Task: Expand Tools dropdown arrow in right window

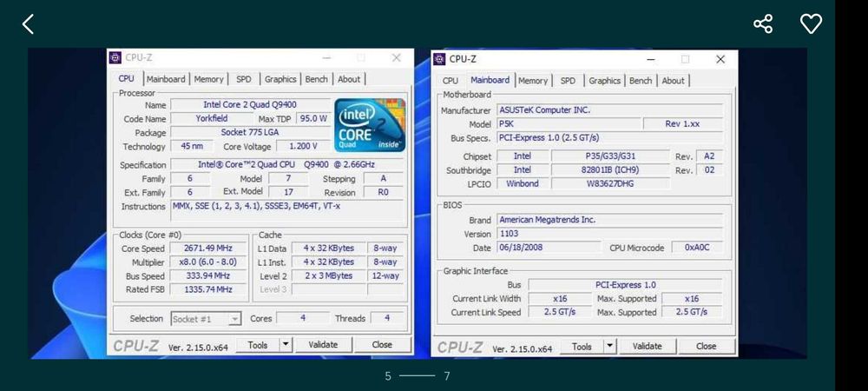Action: coord(609,347)
